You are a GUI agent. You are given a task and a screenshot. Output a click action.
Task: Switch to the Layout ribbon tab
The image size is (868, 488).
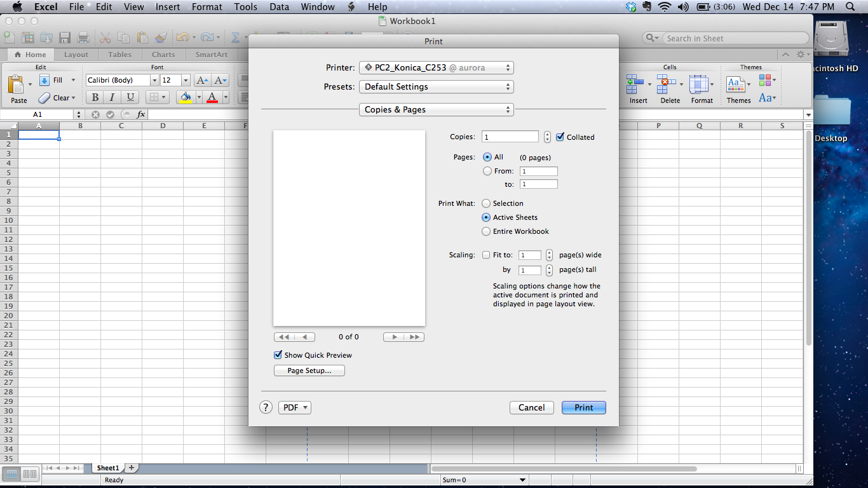76,55
